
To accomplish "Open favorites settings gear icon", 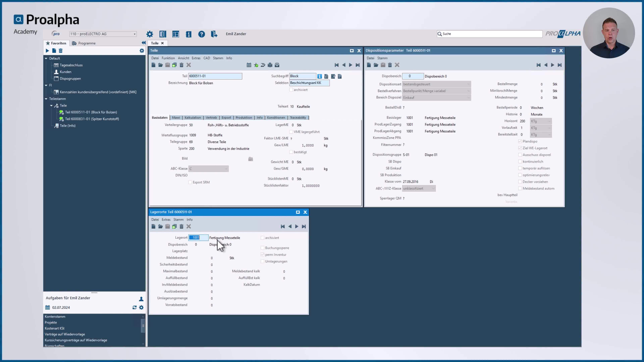I will (142, 51).
